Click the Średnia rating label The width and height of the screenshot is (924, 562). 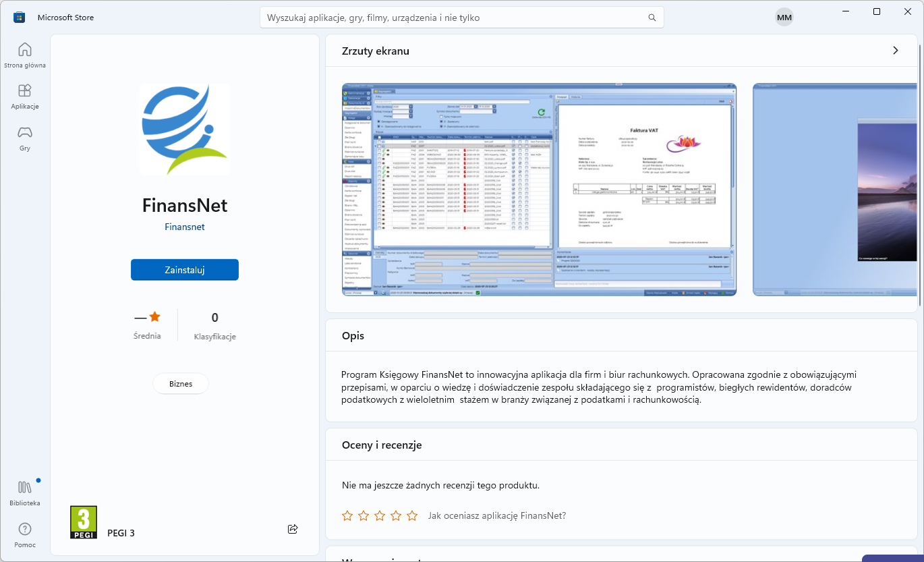tap(147, 336)
